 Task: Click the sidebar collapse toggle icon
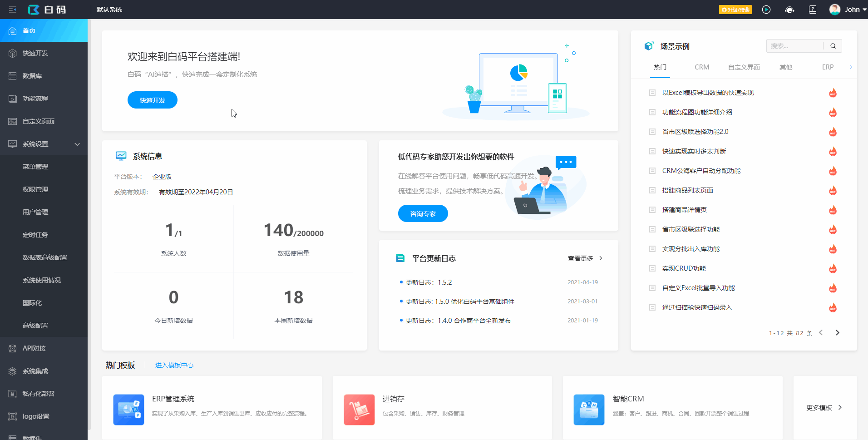pyautogui.click(x=12, y=9)
